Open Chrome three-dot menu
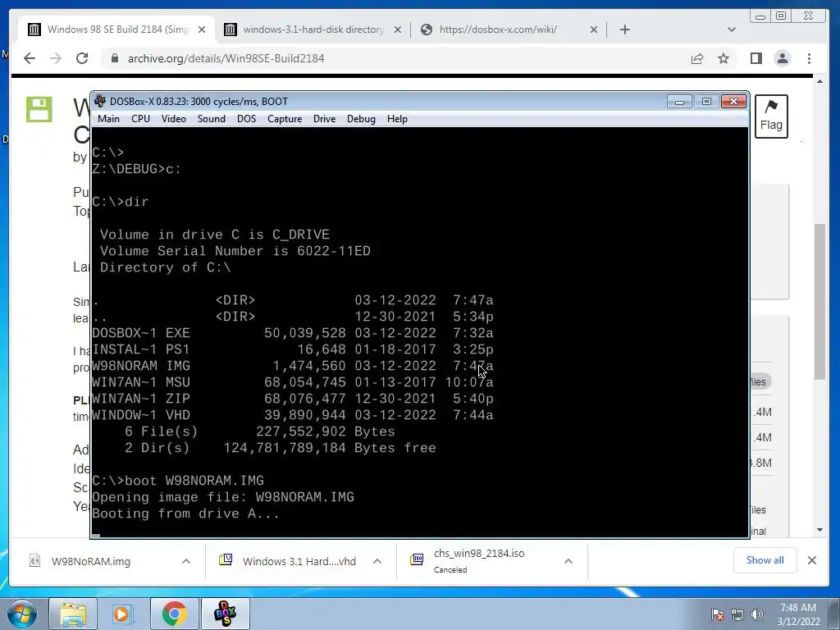The image size is (840, 630). 809,58
